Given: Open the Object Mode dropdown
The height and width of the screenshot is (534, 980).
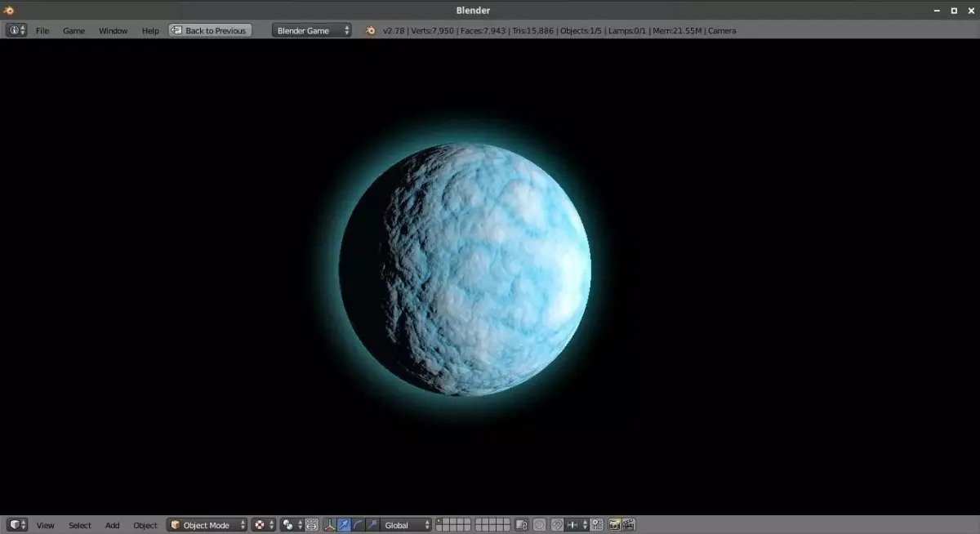Looking at the screenshot, I should click(207, 525).
